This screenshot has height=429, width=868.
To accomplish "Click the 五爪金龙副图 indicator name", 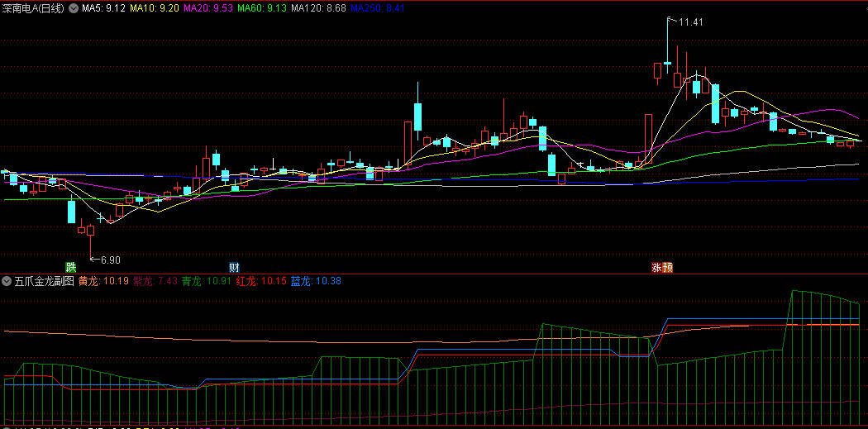I will 44,281.
